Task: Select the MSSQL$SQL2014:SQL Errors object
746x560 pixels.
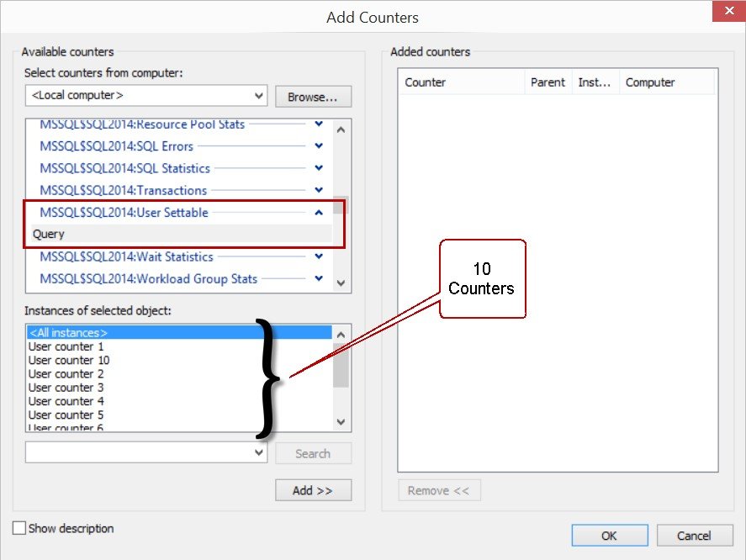Action: click(117, 146)
